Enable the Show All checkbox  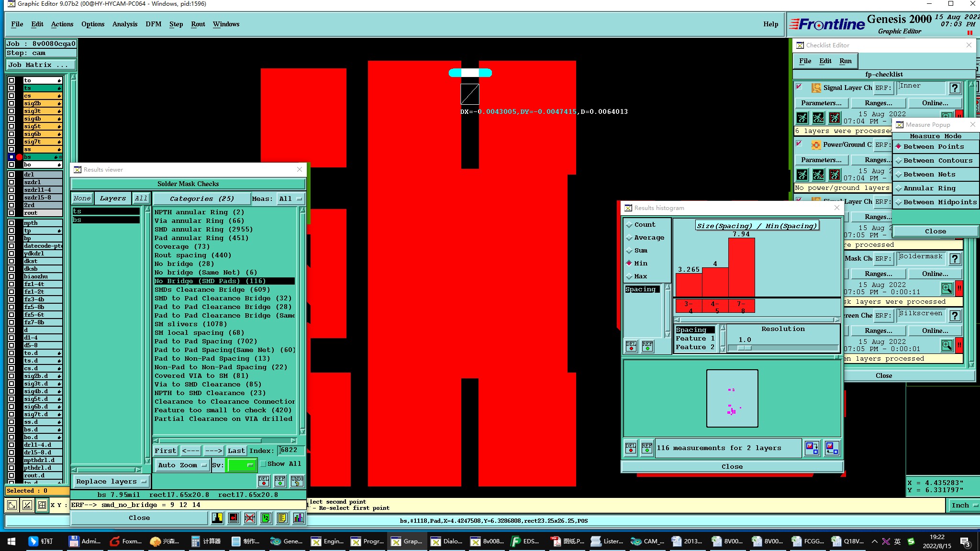[x=263, y=463]
